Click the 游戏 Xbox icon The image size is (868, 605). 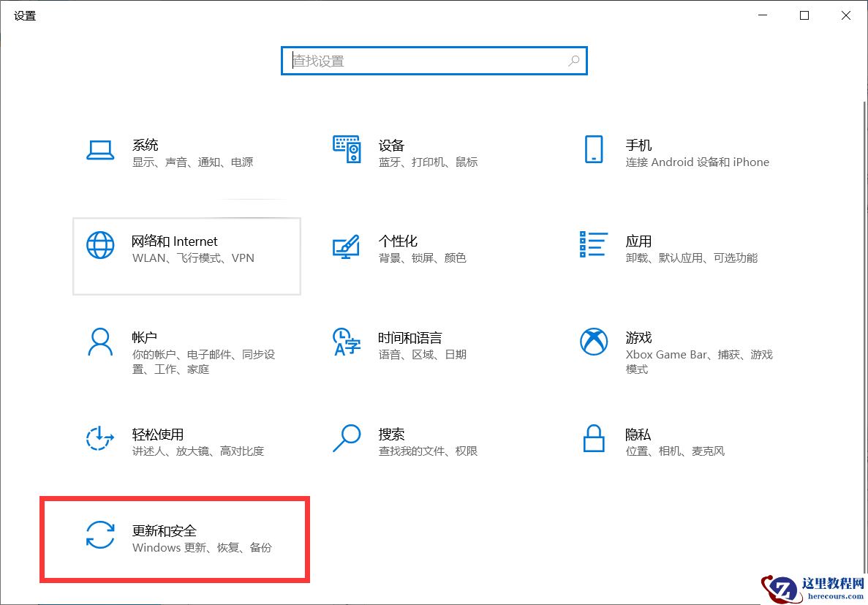594,342
